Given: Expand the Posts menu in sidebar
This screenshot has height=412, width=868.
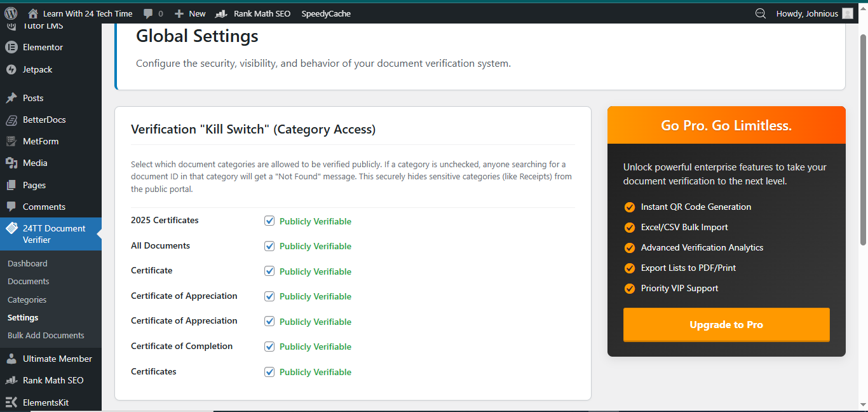Looking at the screenshot, I should pyautogui.click(x=33, y=97).
